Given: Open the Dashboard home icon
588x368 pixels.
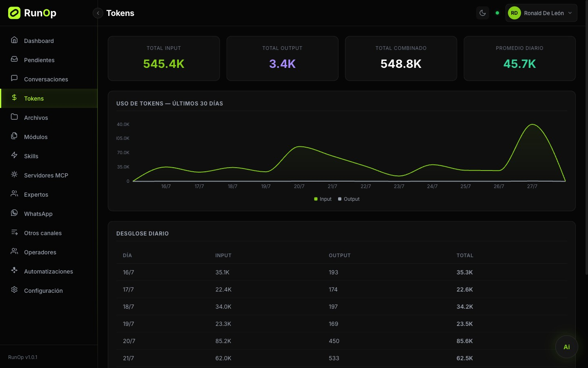Looking at the screenshot, I should 14,40.
